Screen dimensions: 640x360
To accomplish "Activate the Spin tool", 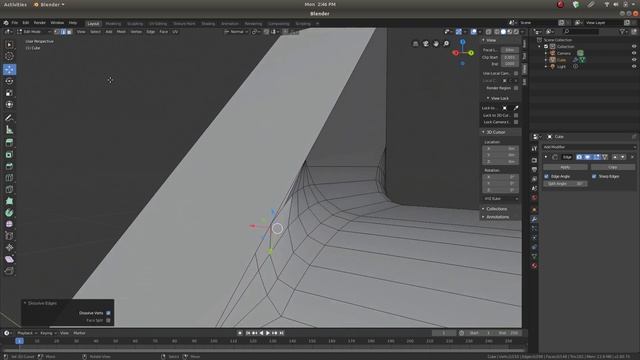I will coord(9,213).
